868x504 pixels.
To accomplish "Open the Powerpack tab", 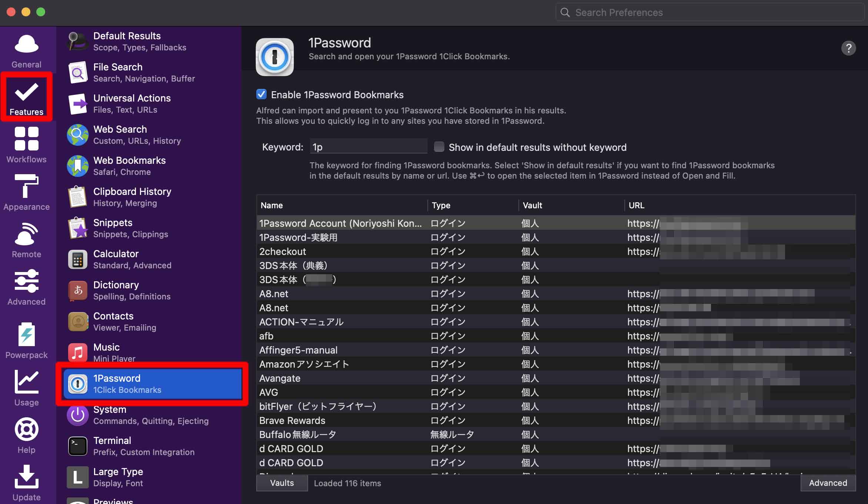I will 26,341.
